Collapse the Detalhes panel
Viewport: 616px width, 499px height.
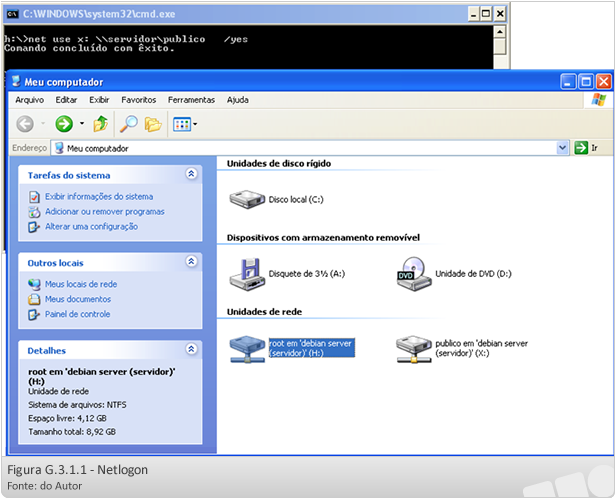191,349
